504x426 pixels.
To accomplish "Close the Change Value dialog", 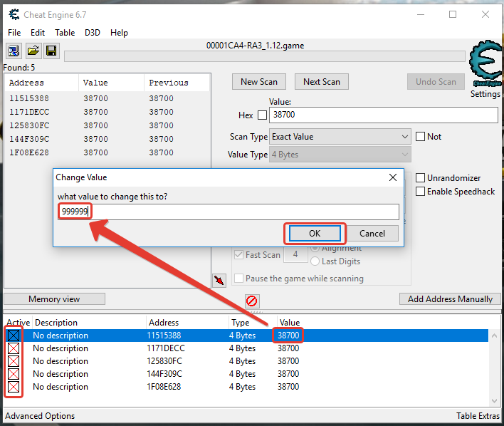I will (392, 177).
